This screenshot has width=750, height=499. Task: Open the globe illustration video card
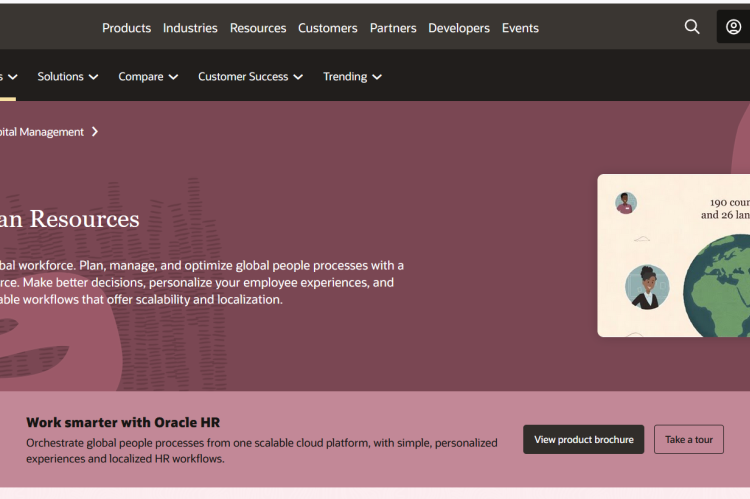pyautogui.click(x=673, y=255)
